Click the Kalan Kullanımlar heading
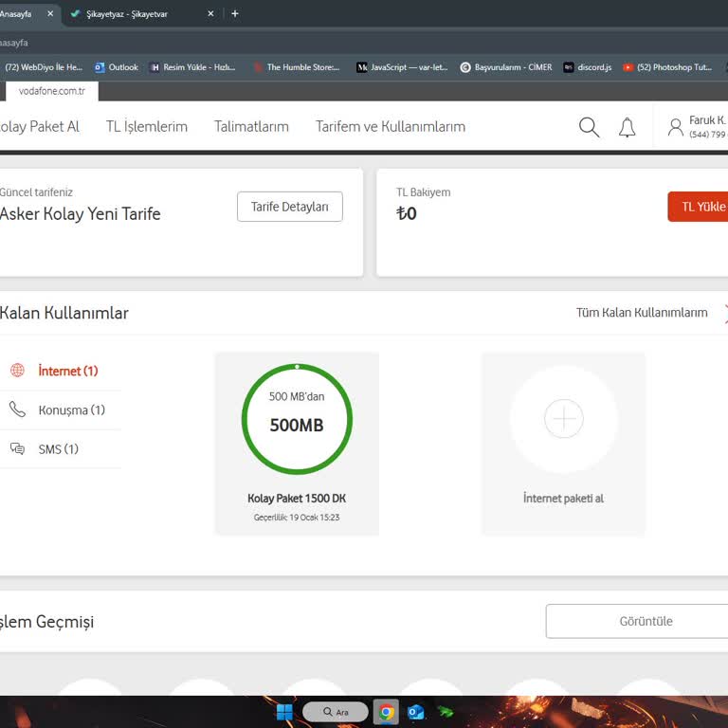The image size is (728, 728). [64, 313]
